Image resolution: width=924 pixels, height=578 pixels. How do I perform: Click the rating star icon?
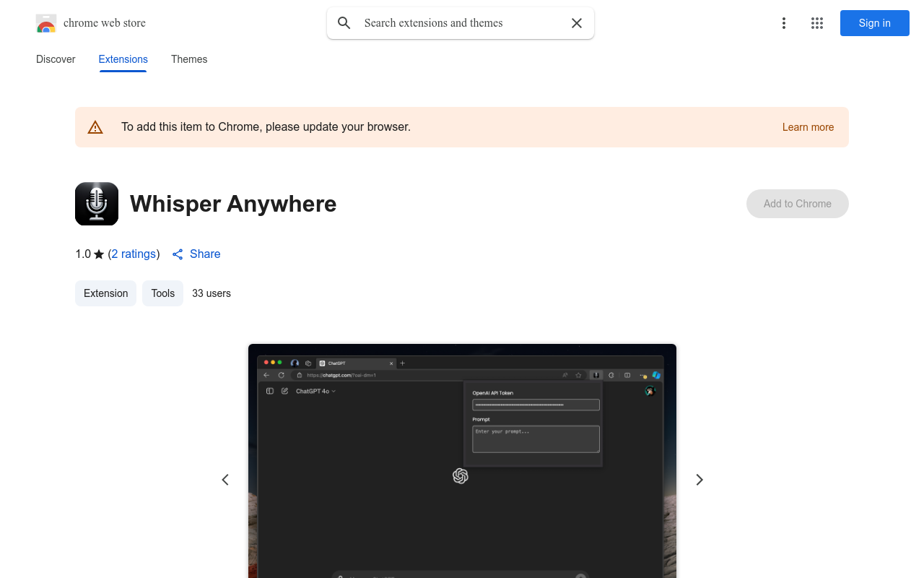99,254
